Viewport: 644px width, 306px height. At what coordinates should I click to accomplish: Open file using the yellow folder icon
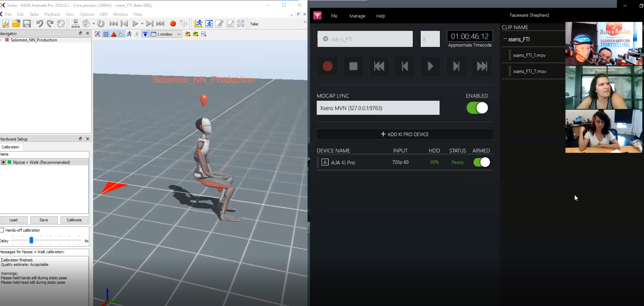16,24
